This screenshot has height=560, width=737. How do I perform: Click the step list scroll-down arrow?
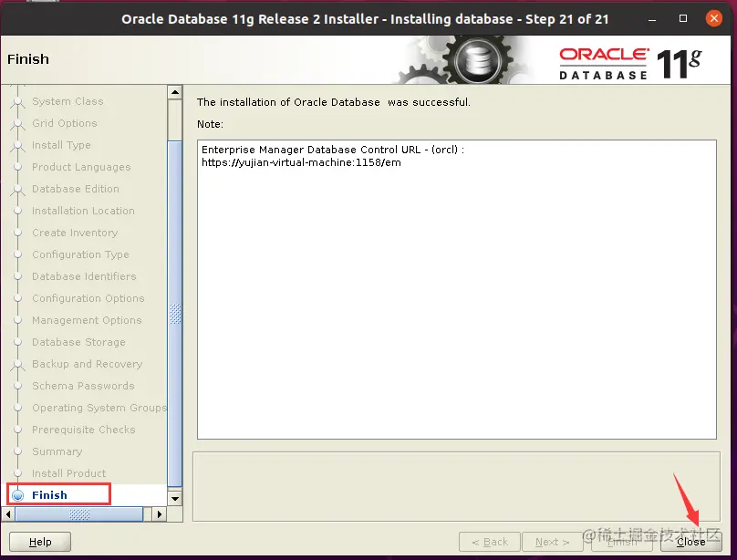click(175, 499)
